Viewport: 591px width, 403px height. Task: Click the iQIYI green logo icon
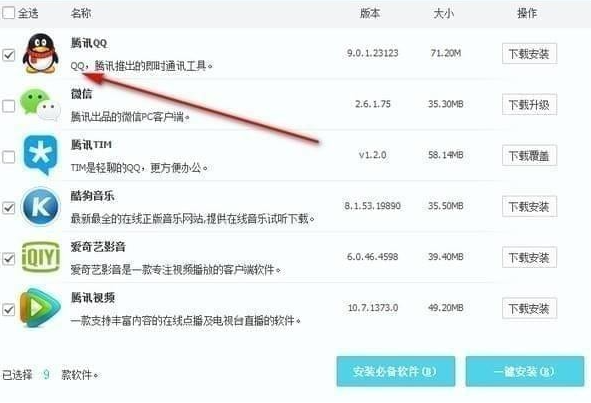point(41,257)
